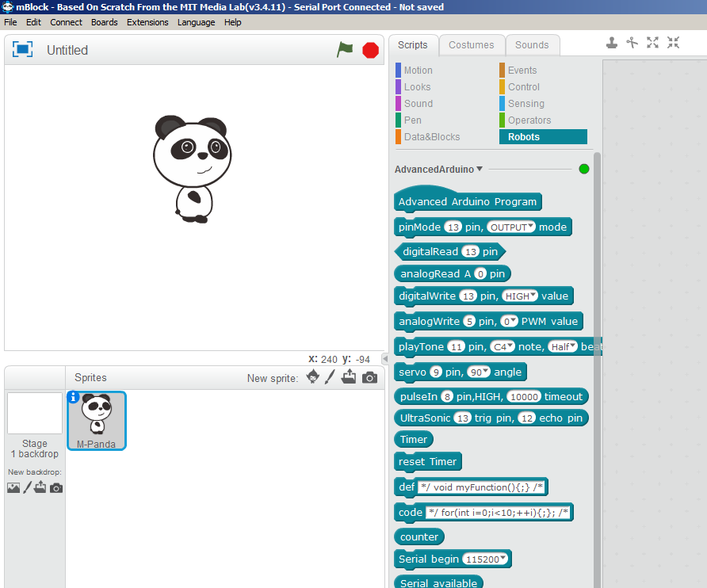Viewport: 707px width, 588px height.
Task: Select the duplicate stamp tool
Action: (x=612, y=43)
